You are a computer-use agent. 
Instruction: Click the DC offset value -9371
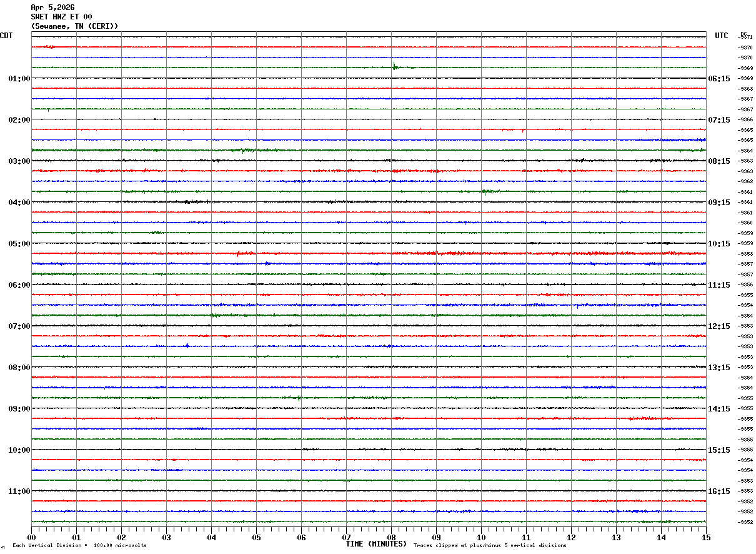pos(746,37)
